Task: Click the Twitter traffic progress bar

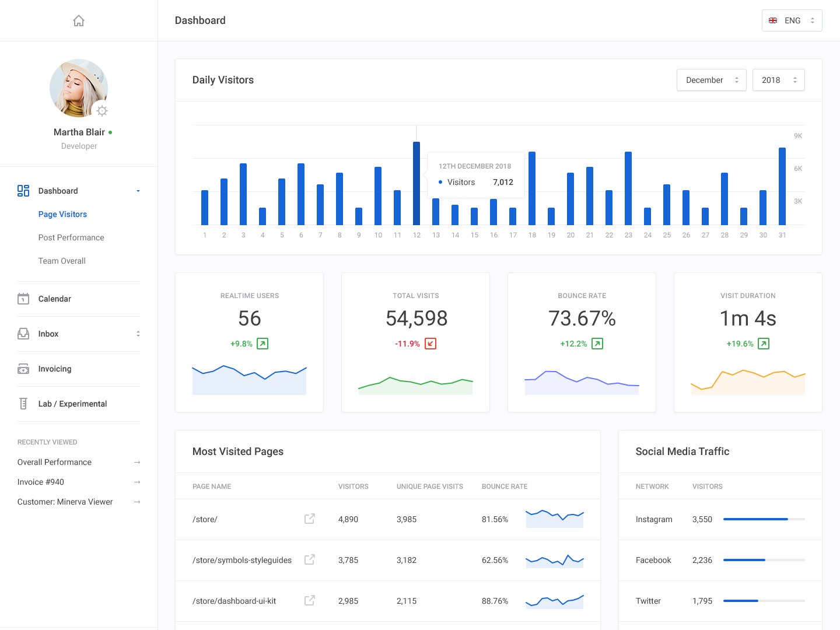Action: 764,601
